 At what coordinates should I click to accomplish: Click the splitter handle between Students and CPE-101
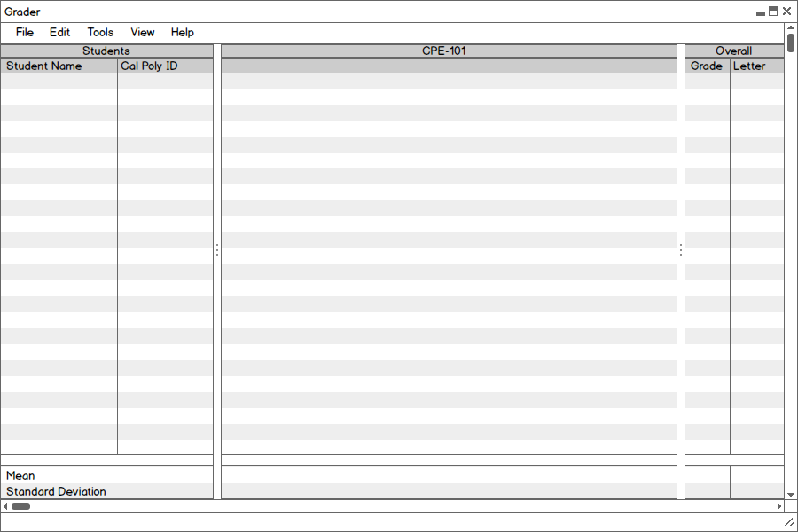(x=217, y=251)
